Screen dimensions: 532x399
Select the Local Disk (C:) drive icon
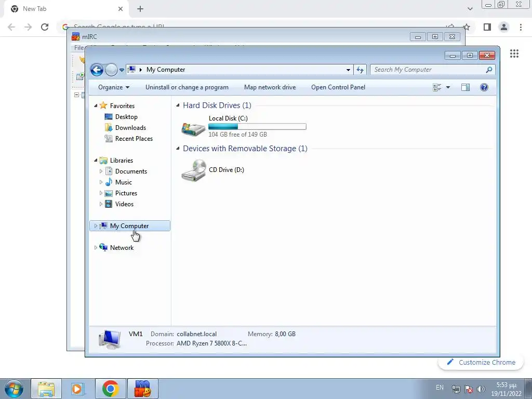[x=193, y=129]
